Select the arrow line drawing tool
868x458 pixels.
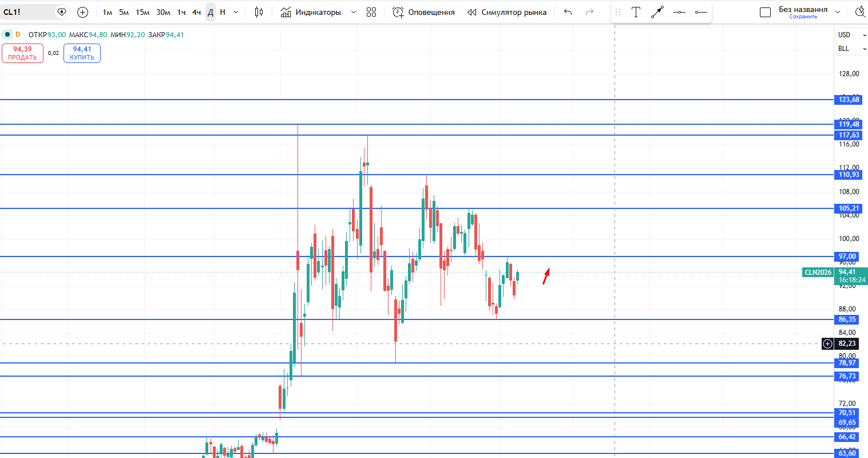point(657,12)
